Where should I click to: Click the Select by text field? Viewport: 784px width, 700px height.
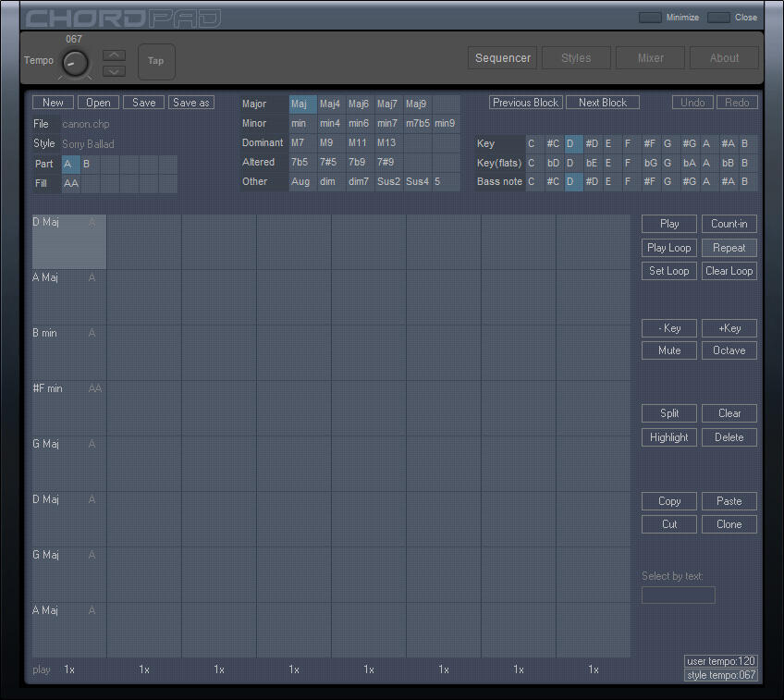679,595
